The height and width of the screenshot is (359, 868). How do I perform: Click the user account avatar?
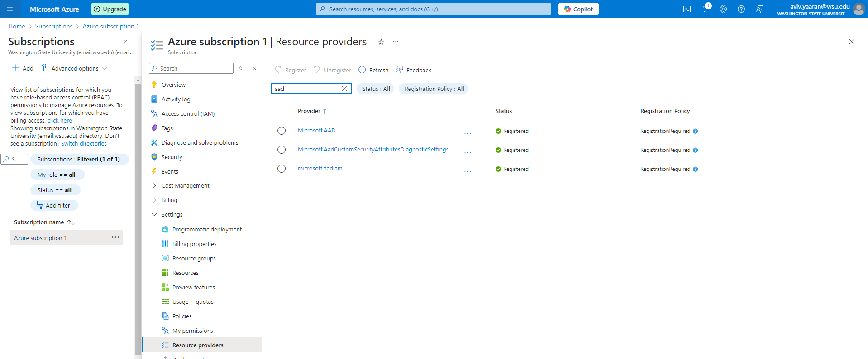(858, 9)
